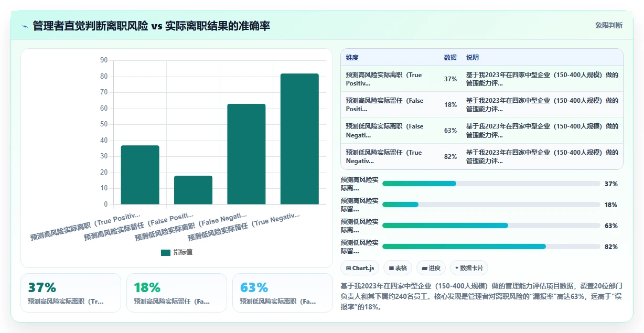Click the 63% progress bar
This screenshot has height=333, width=644.
click(491, 225)
